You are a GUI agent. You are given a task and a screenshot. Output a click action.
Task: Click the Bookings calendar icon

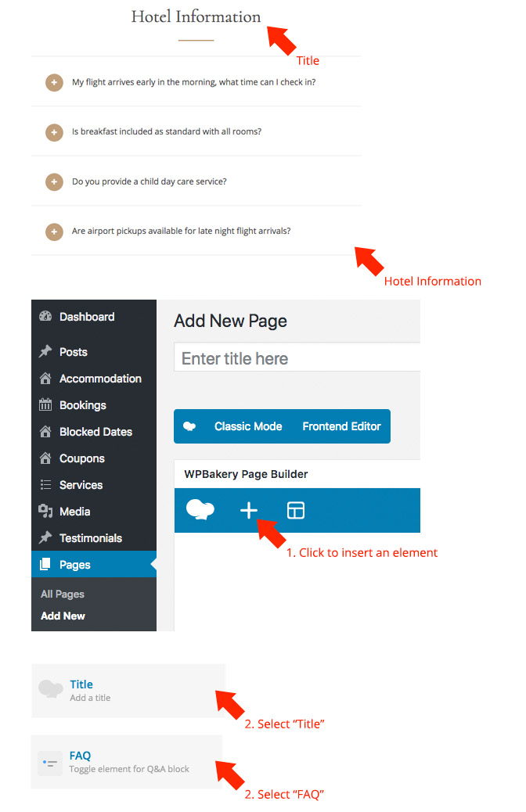pyautogui.click(x=45, y=405)
